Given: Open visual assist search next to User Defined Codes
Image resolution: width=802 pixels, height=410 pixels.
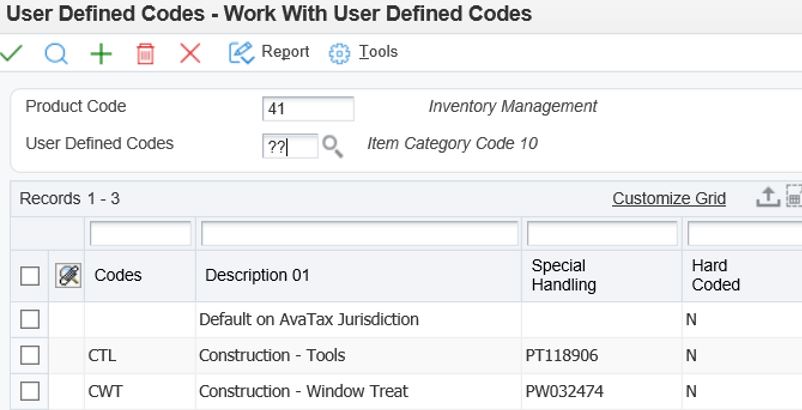Looking at the screenshot, I should tap(333, 147).
